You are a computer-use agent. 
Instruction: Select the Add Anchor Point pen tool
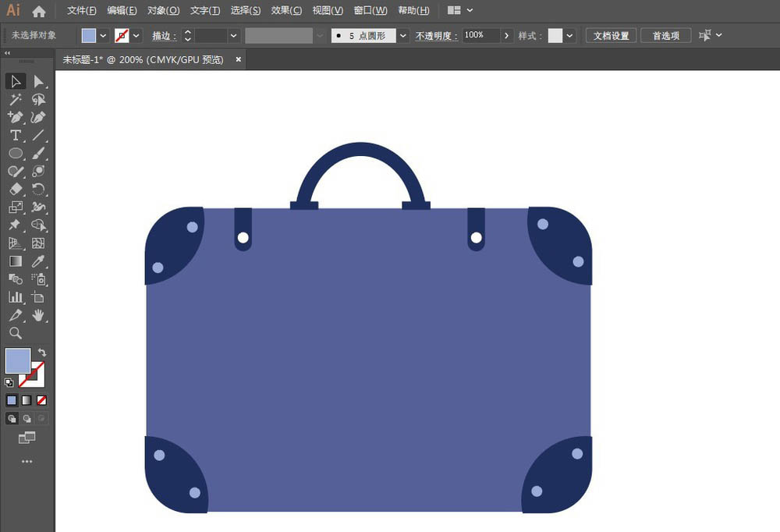tap(16, 117)
